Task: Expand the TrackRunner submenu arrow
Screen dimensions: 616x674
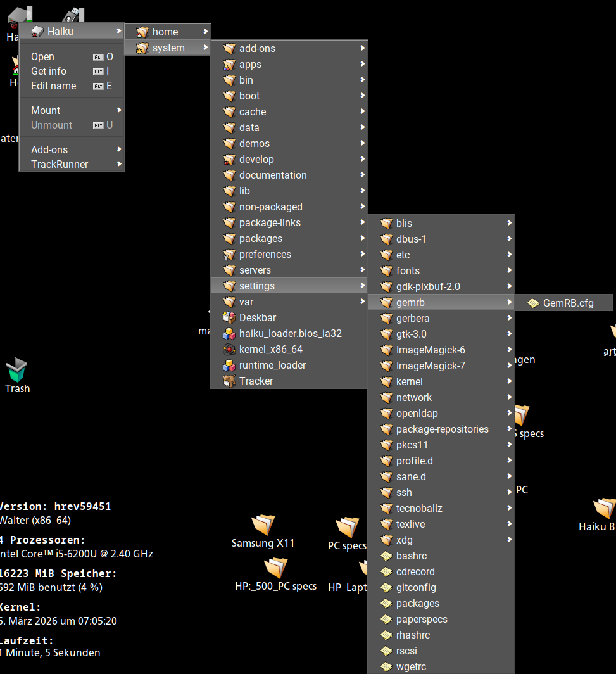Action: click(118, 164)
